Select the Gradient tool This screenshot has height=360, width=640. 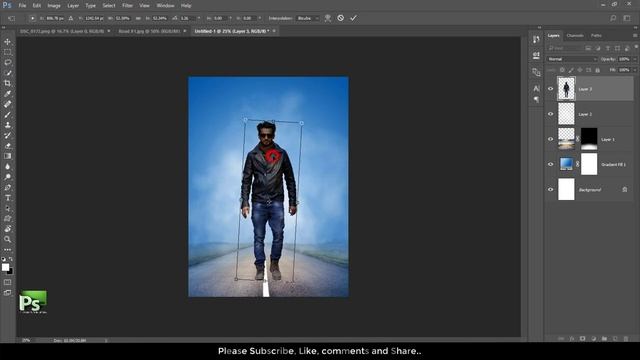tap(7, 156)
